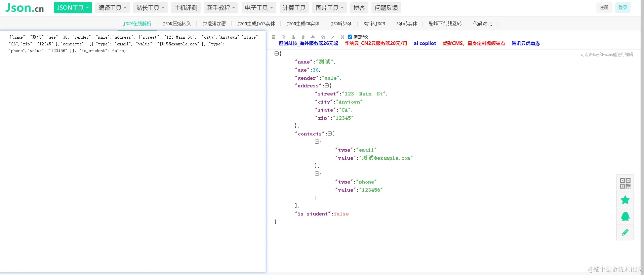
Task: Click the "123 Main St" street value
Action: point(364,94)
